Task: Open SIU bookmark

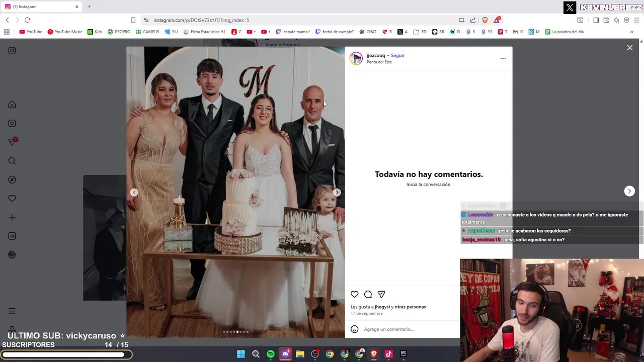Action: coord(171,32)
